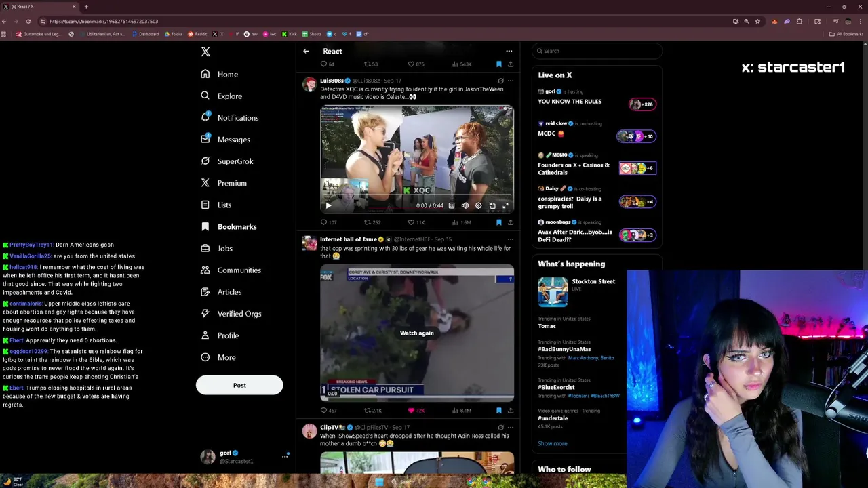Open All Bookmarks folder in bookmarks bar

(846, 34)
